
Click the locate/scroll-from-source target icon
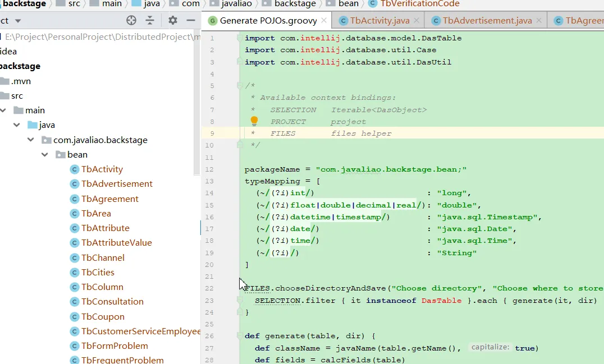131,20
